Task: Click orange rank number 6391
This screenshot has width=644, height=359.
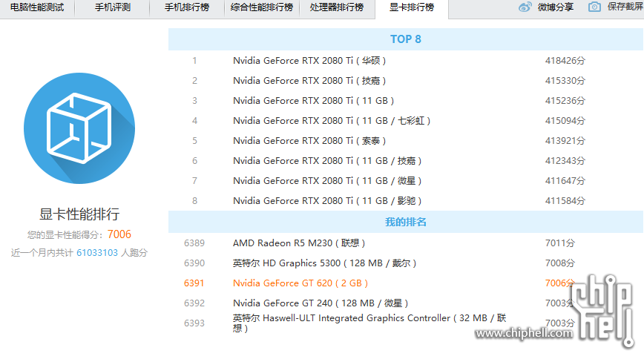Action: [x=194, y=283]
